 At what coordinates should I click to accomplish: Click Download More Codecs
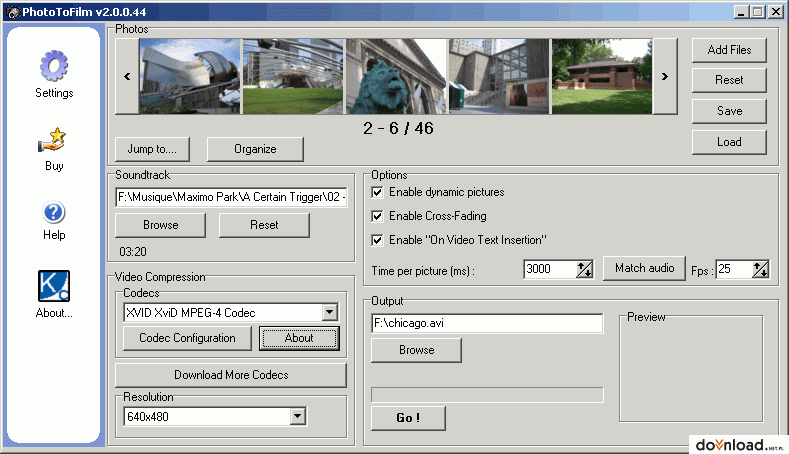click(231, 375)
